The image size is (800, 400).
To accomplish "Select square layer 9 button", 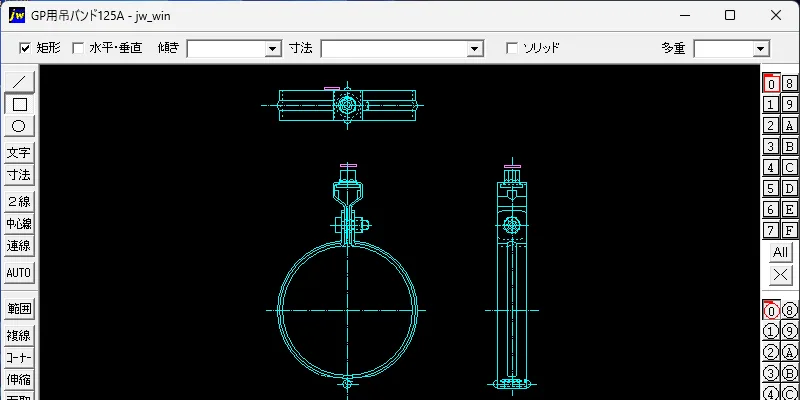I will tap(789, 105).
